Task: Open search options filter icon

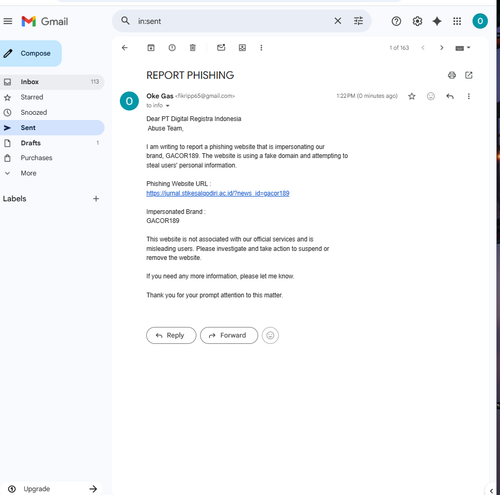Action: 358,21
